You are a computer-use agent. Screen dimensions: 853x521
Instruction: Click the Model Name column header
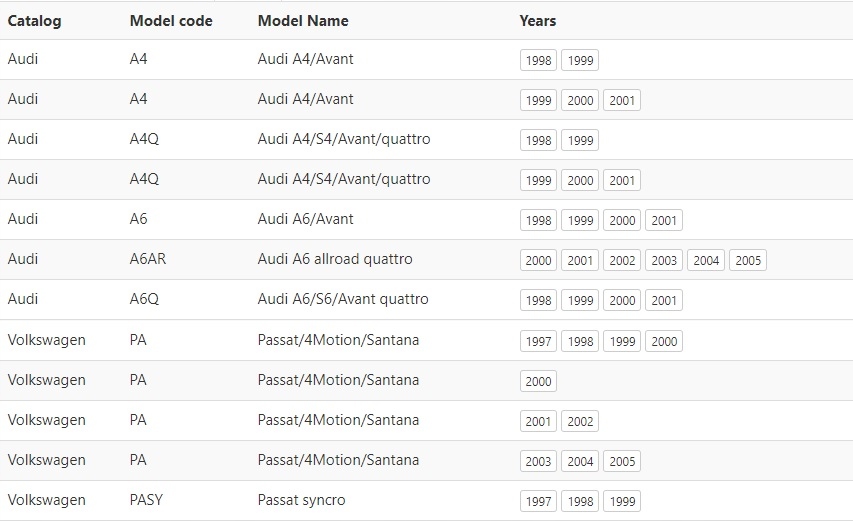pyautogui.click(x=303, y=21)
